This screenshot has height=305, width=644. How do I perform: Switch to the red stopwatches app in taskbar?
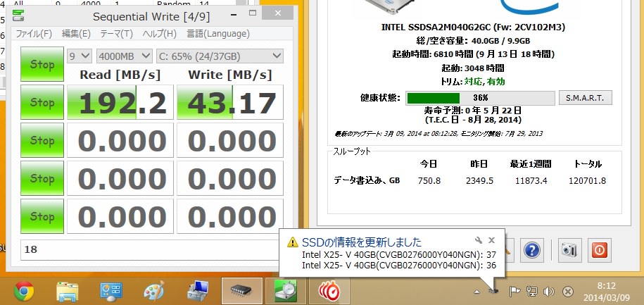[329, 291]
